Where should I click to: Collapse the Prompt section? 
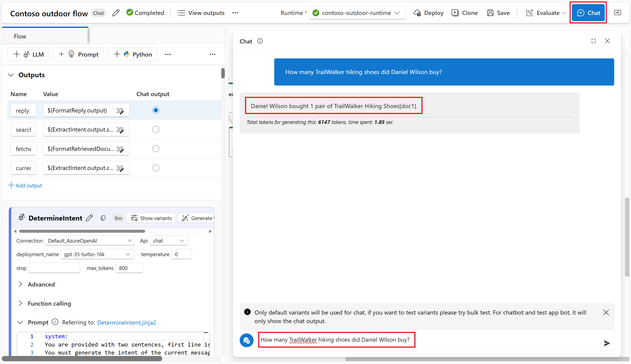pyautogui.click(x=20, y=323)
